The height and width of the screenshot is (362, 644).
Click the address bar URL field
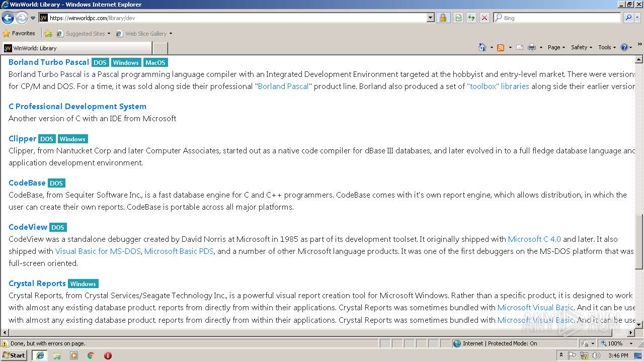click(236, 18)
